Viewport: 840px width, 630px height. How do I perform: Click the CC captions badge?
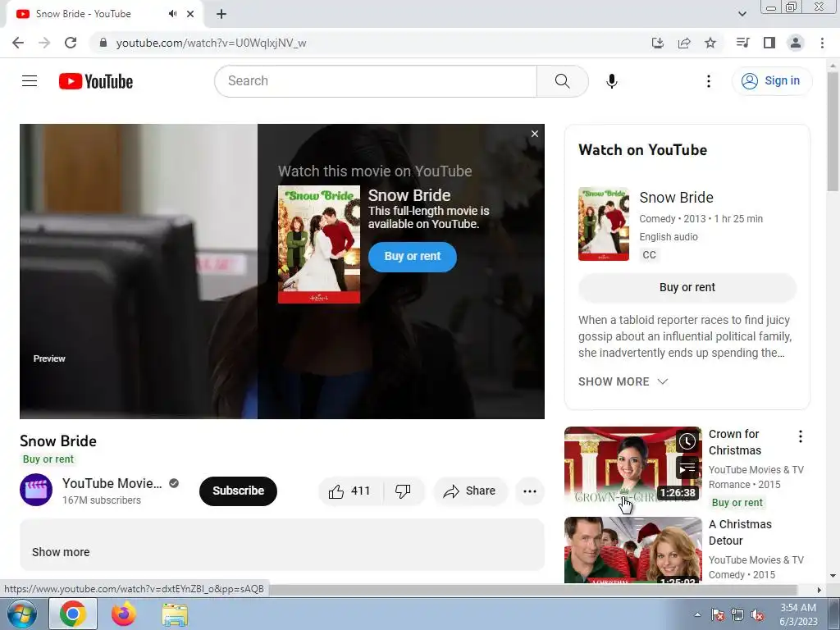click(x=649, y=255)
